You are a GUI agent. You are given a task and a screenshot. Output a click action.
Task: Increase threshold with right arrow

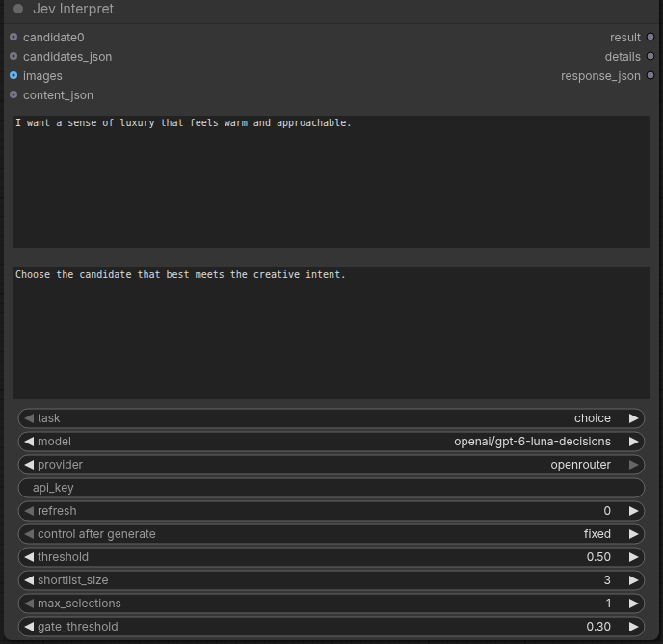(x=633, y=557)
